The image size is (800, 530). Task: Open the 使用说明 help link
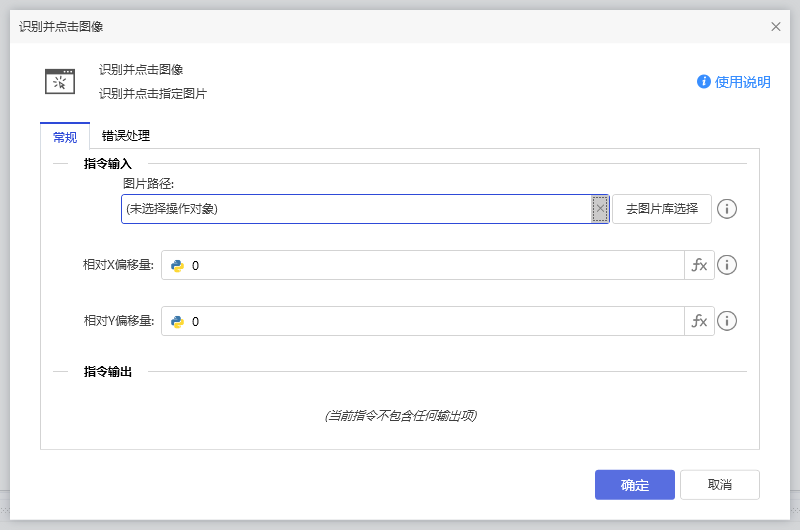click(x=734, y=82)
